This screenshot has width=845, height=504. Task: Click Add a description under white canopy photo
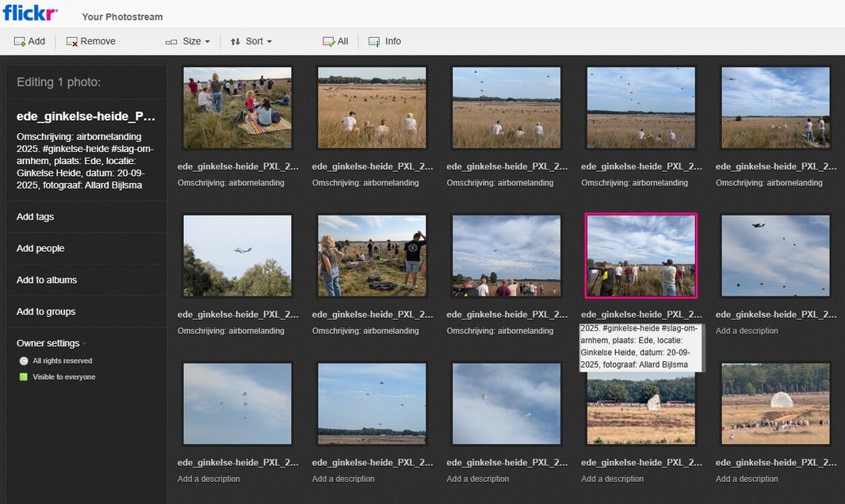click(747, 479)
